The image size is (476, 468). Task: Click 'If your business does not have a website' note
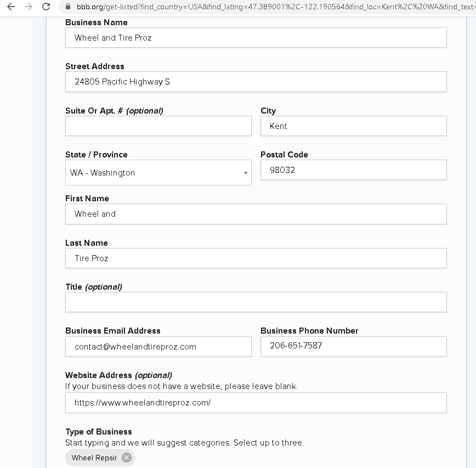181,386
